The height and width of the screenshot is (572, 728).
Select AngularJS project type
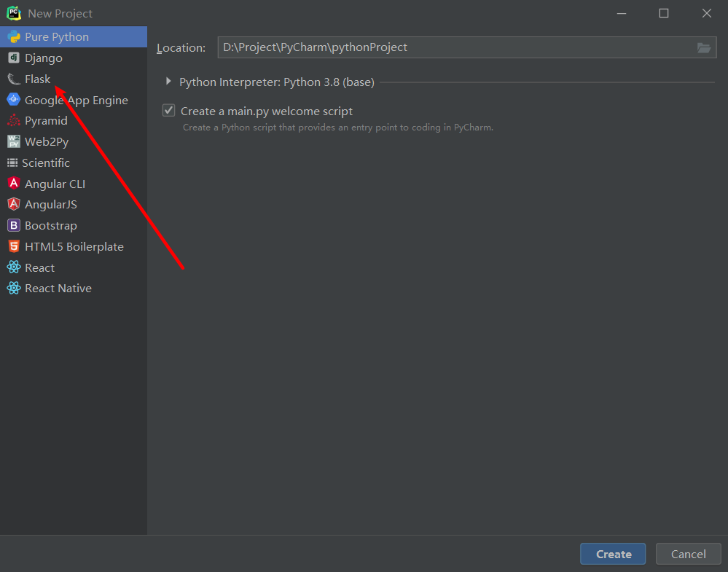[x=74, y=204]
